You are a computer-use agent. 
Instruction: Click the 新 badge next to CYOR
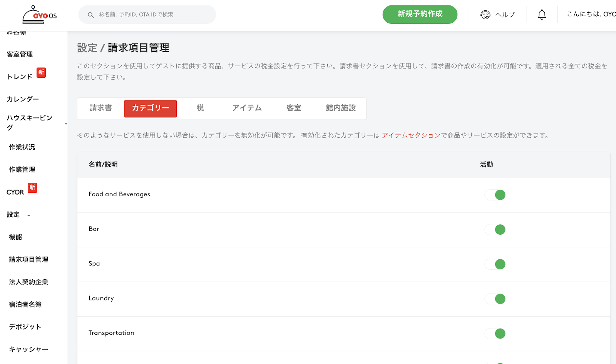[x=32, y=187]
